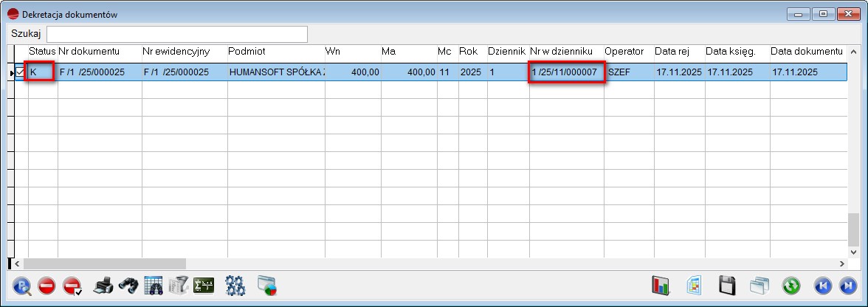The height and width of the screenshot is (307, 868).
Task: Open the bar chart icon
Action: coord(661,286)
